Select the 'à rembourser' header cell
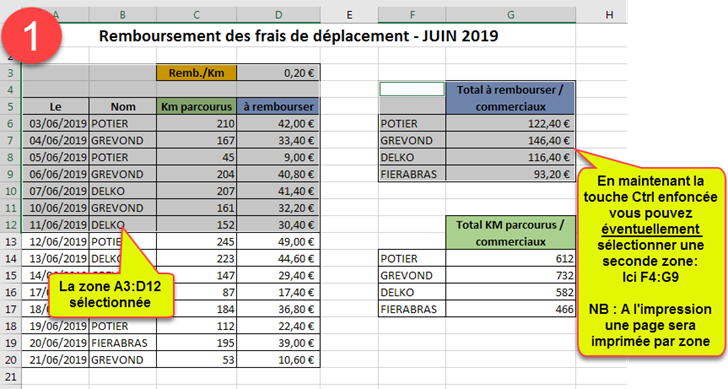The height and width of the screenshot is (389, 728). point(278,106)
